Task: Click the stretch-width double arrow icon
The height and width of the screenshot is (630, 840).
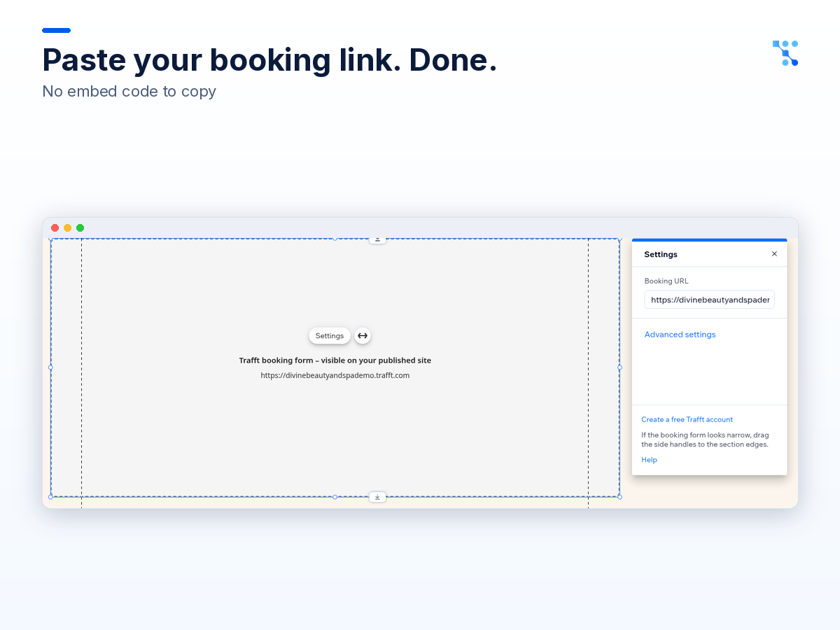Action: tap(363, 336)
